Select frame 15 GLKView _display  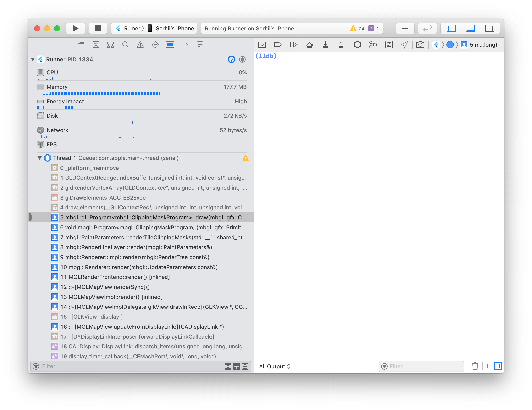[x=141, y=317]
